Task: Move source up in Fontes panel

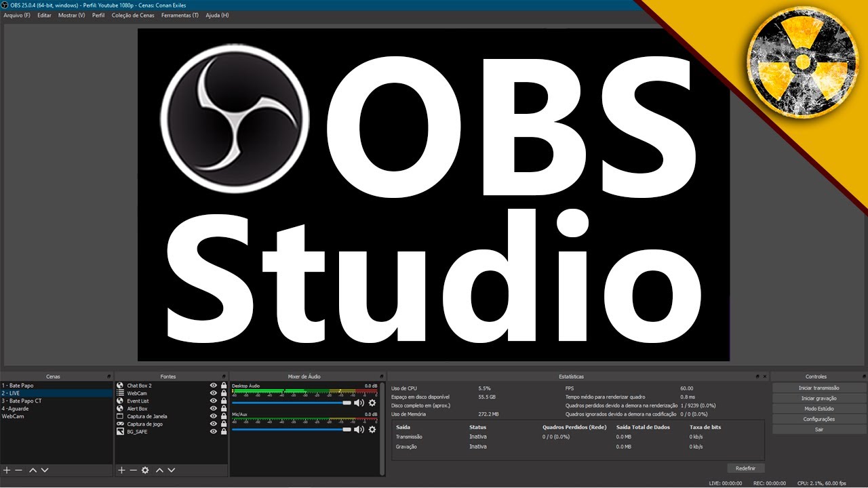Action: tap(159, 470)
